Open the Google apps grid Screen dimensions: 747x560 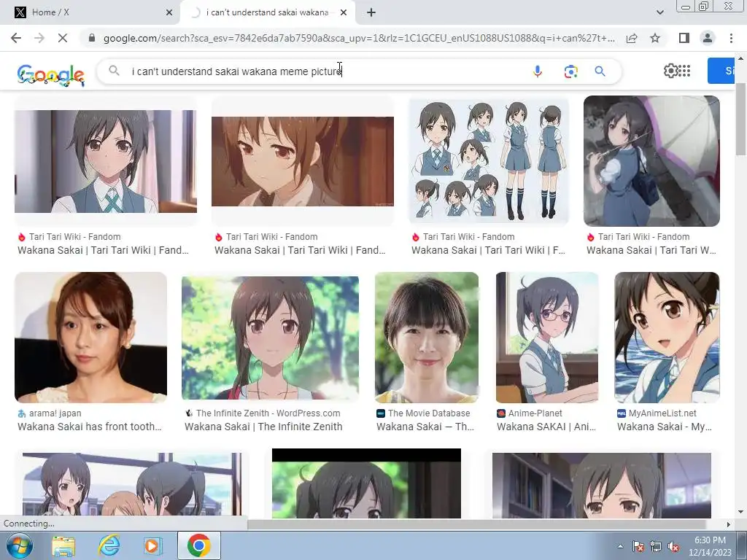click(x=684, y=71)
